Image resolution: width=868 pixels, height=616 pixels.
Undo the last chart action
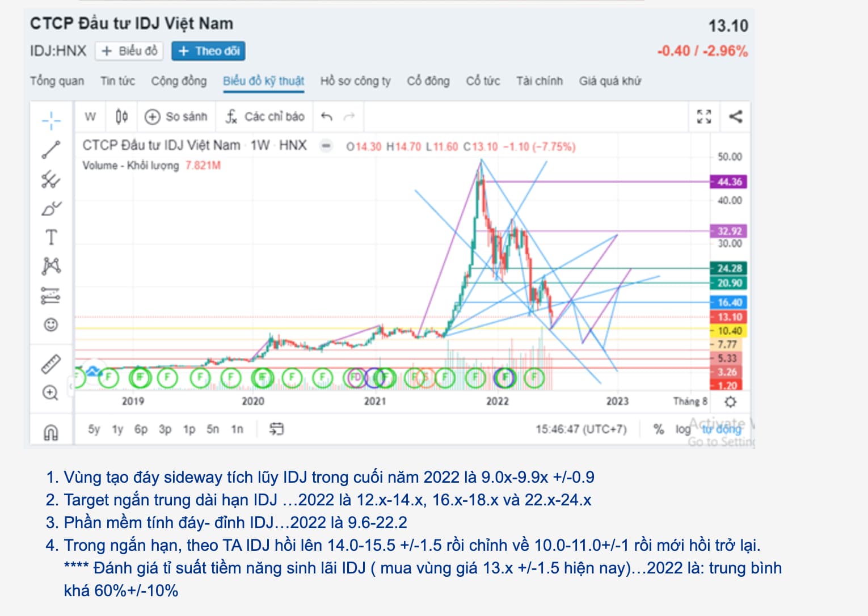(x=326, y=117)
